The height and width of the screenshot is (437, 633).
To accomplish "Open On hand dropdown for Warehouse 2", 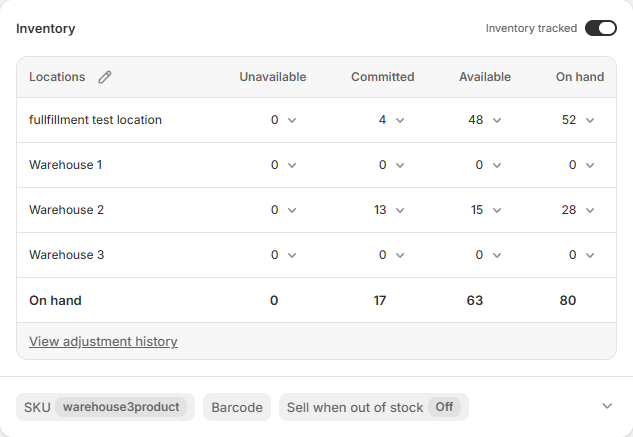I will [590, 210].
